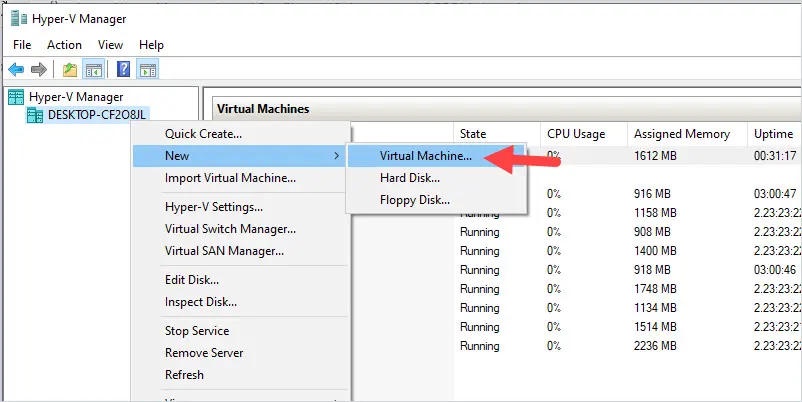Open Virtual SAN Manager...
Viewport: 802px width, 402px height.
[240, 251]
